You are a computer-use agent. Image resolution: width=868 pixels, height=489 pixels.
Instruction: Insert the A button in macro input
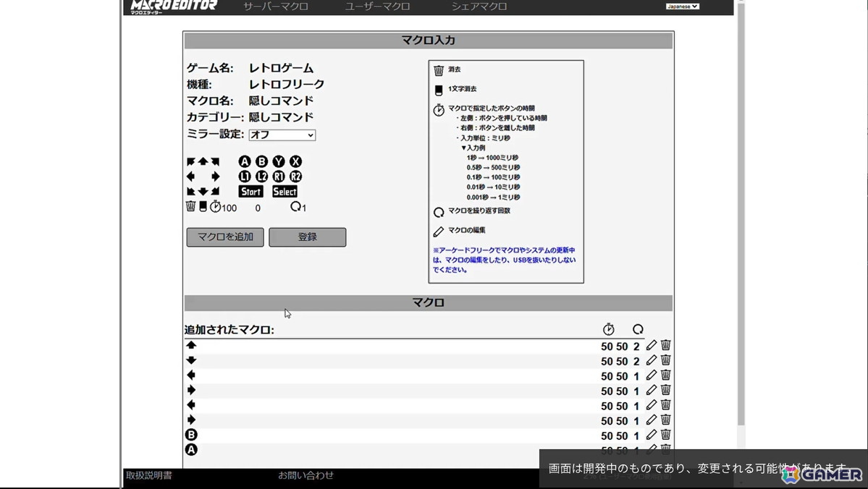point(245,161)
